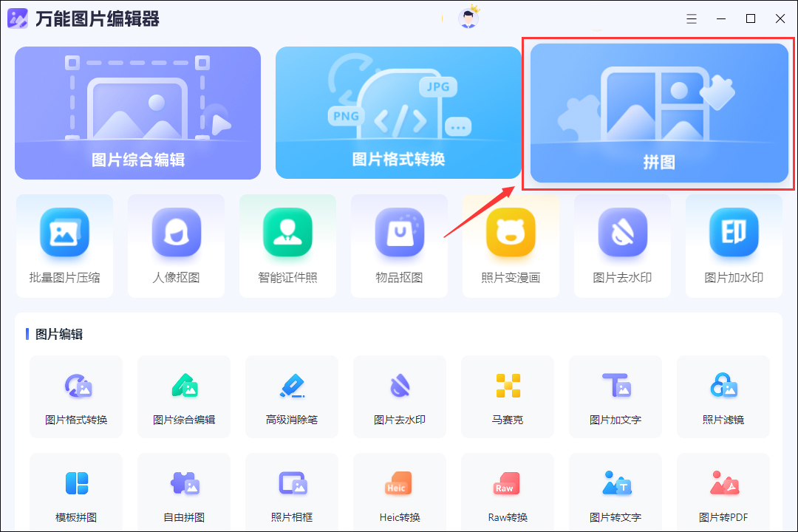The image size is (798, 532).
Task: Launch the Raw转换 converter
Action: (508, 491)
